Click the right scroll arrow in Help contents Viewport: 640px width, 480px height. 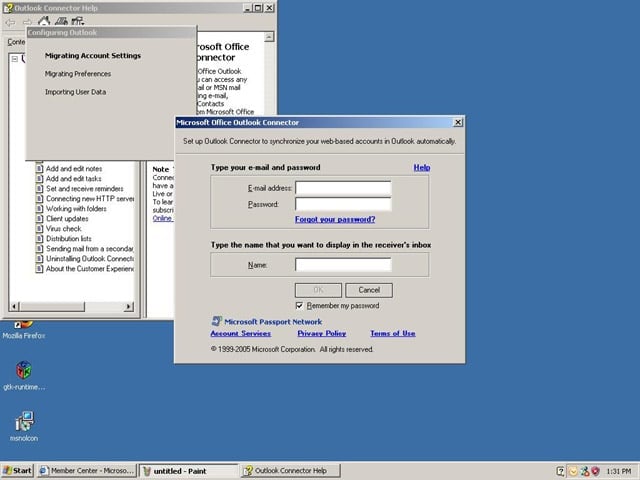(x=129, y=306)
